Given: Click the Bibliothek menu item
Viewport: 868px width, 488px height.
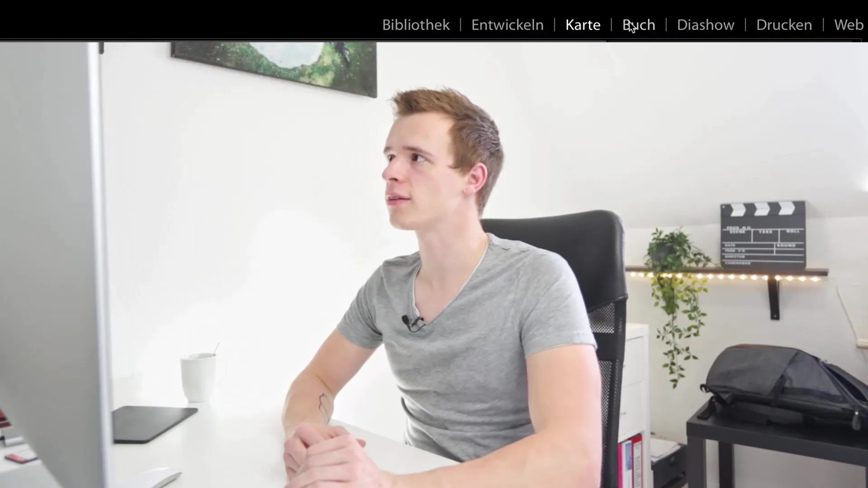Looking at the screenshot, I should (x=415, y=25).
